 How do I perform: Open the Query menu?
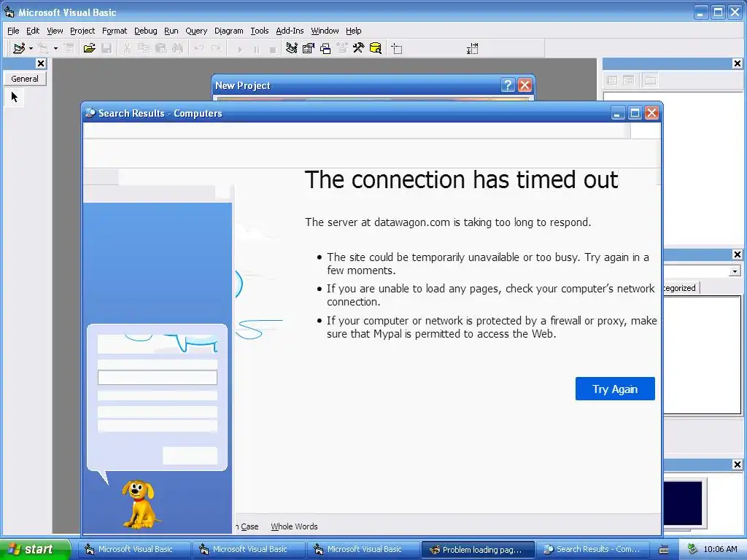tap(196, 31)
